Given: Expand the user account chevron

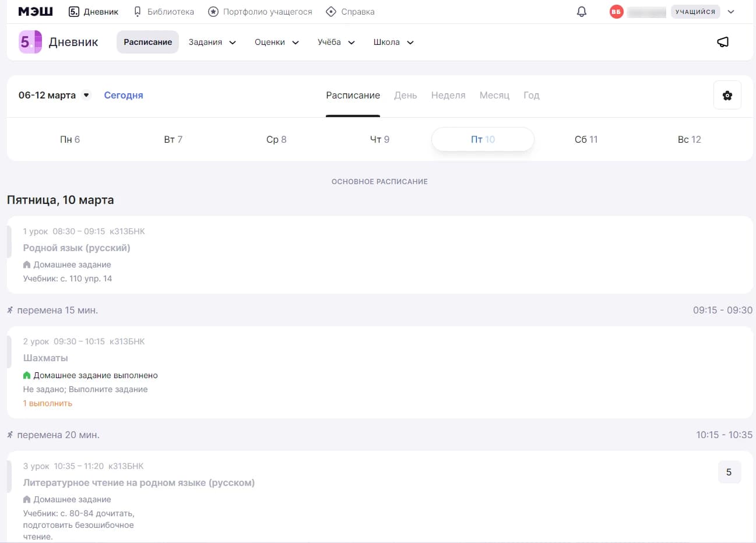Looking at the screenshot, I should pyautogui.click(x=731, y=12).
